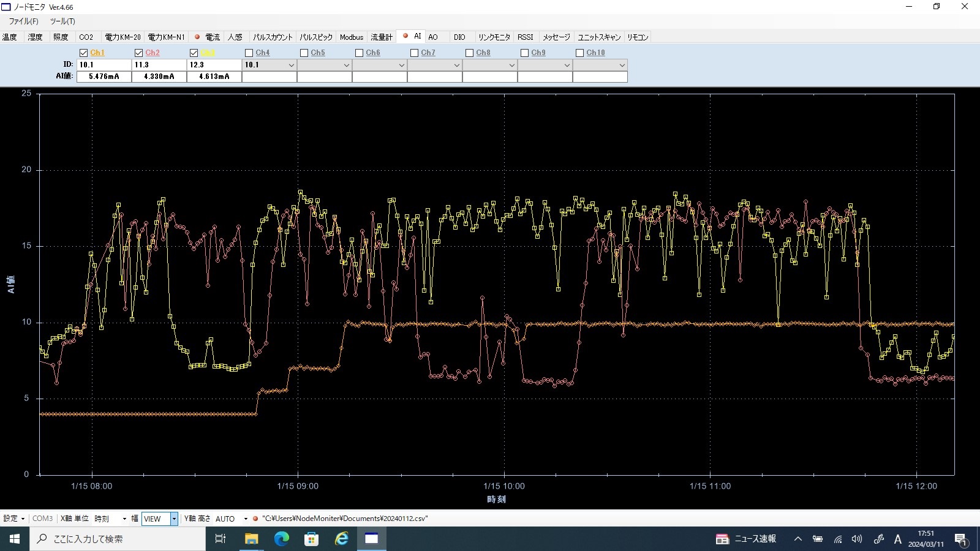
Task: Uncheck the Ch1 channel checkbox
Action: (x=84, y=53)
